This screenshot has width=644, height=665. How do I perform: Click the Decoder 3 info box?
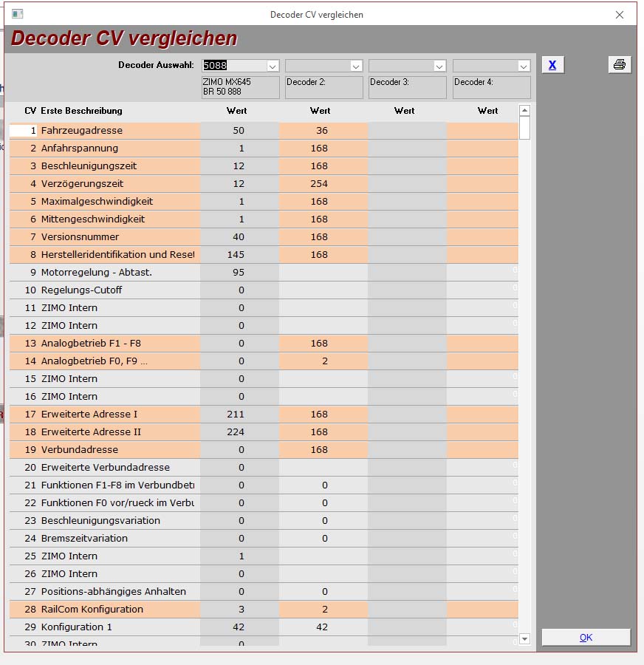coord(408,87)
